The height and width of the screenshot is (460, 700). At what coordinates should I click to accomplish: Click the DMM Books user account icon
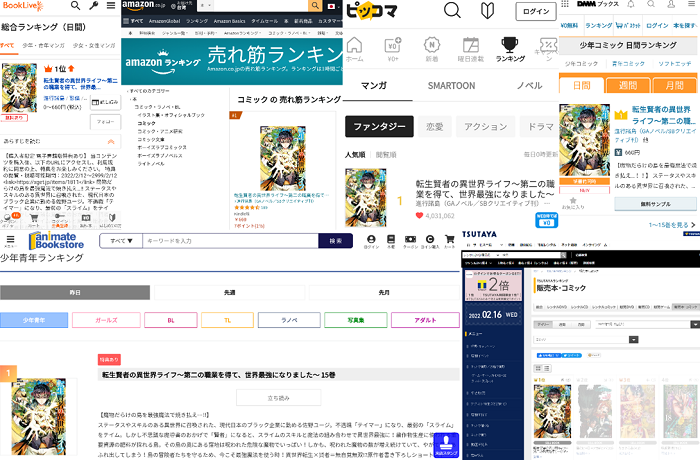[671, 4]
